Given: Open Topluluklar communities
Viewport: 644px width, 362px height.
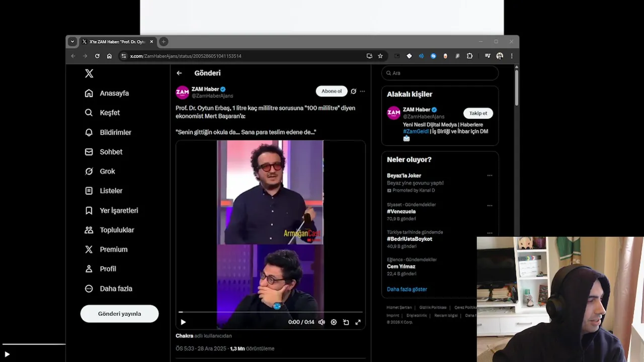Looking at the screenshot, I should pos(109,230).
